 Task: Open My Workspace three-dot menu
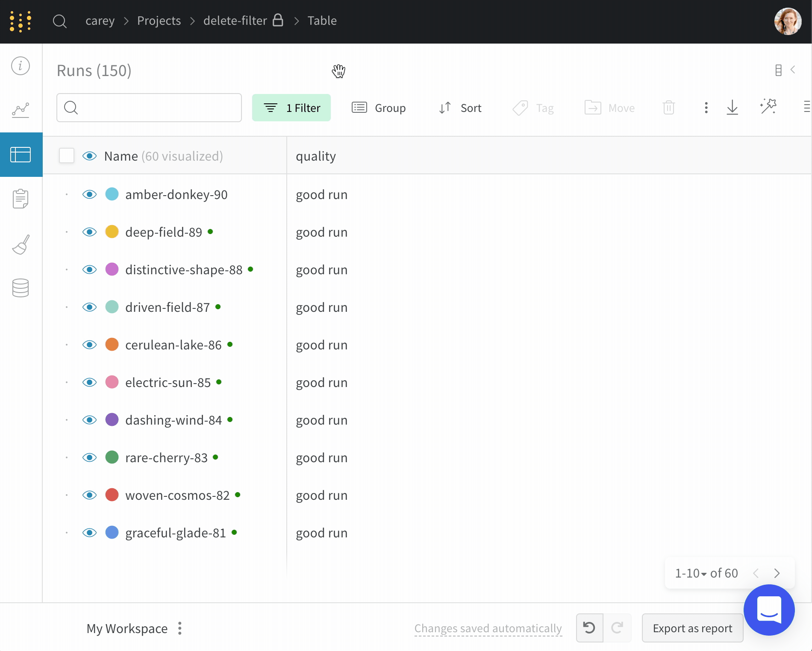click(180, 628)
